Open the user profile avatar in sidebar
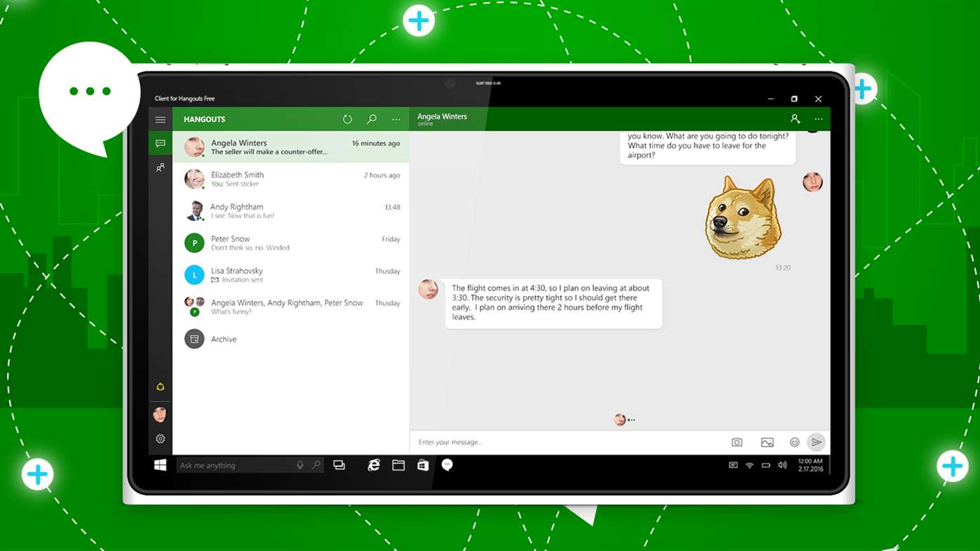This screenshot has width=980, height=551. pyautogui.click(x=160, y=414)
